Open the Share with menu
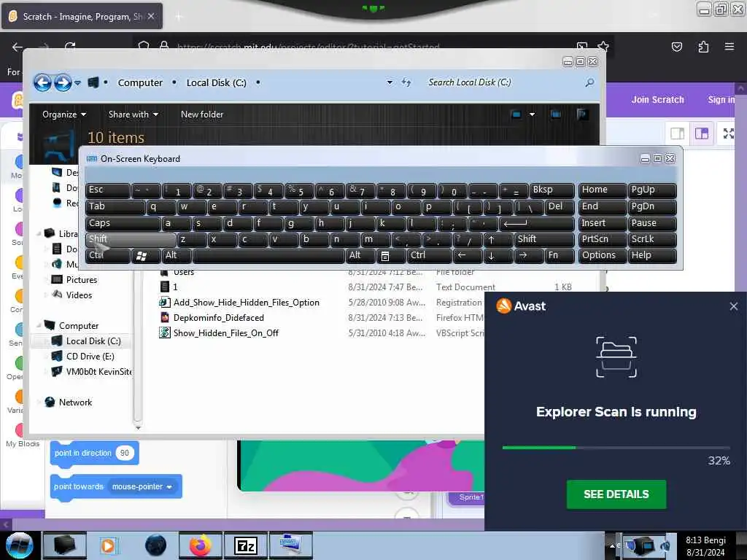This screenshot has height=560, width=747. tap(133, 114)
